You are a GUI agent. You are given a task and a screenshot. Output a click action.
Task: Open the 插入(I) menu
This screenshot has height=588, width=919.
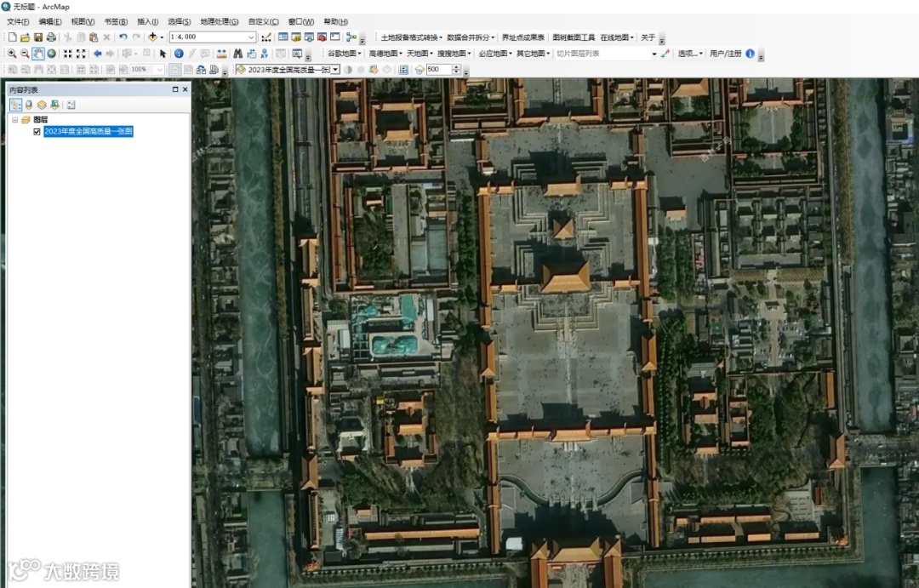pyautogui.click(x=148, y=21)
